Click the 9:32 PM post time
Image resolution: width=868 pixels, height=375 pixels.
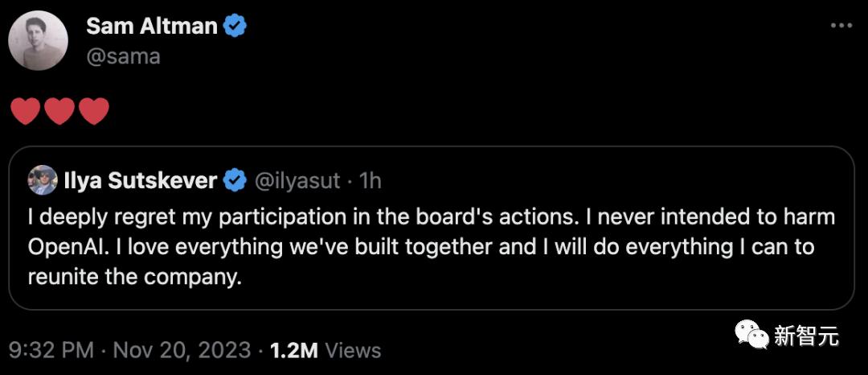point(52,350)
